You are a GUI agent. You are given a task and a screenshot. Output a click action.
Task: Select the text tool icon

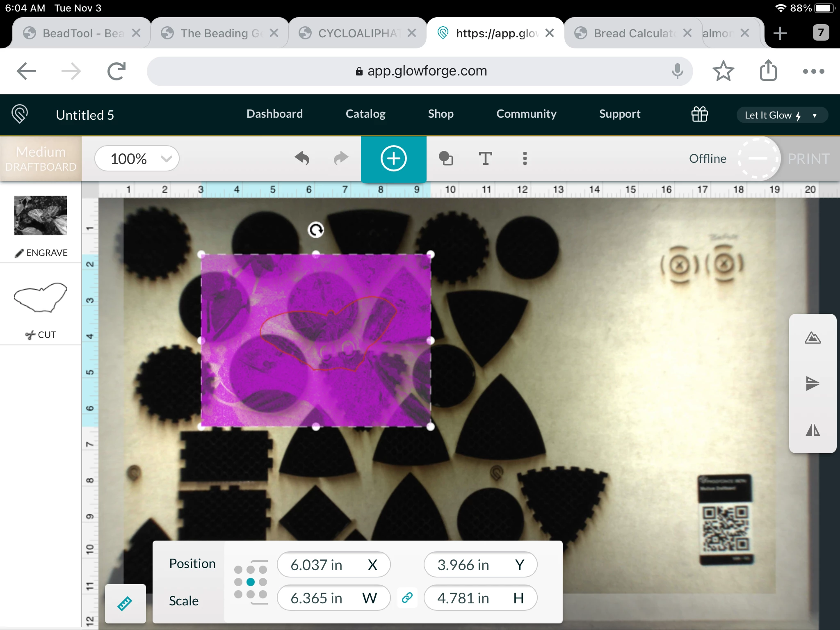485,159
